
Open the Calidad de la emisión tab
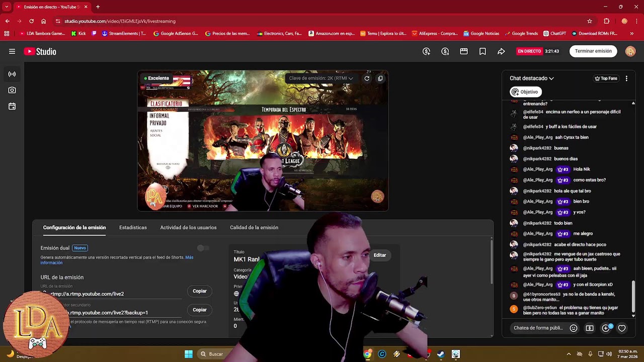point(254,228)
